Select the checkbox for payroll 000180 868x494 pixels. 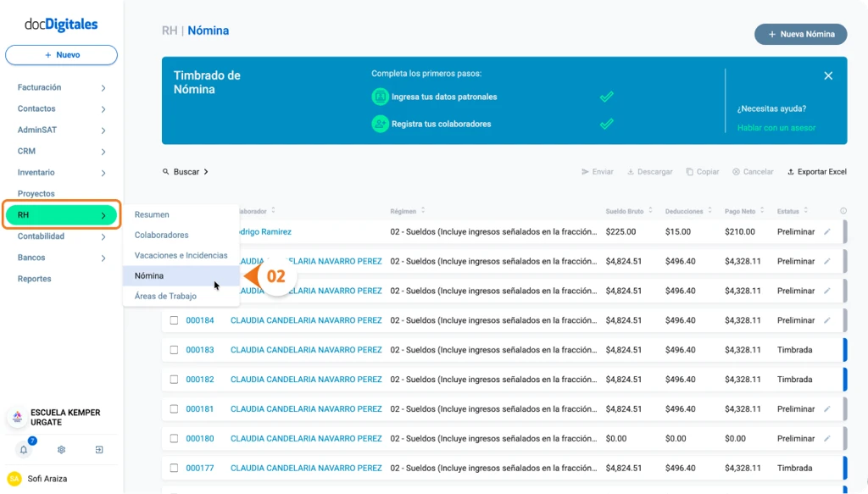174,438
